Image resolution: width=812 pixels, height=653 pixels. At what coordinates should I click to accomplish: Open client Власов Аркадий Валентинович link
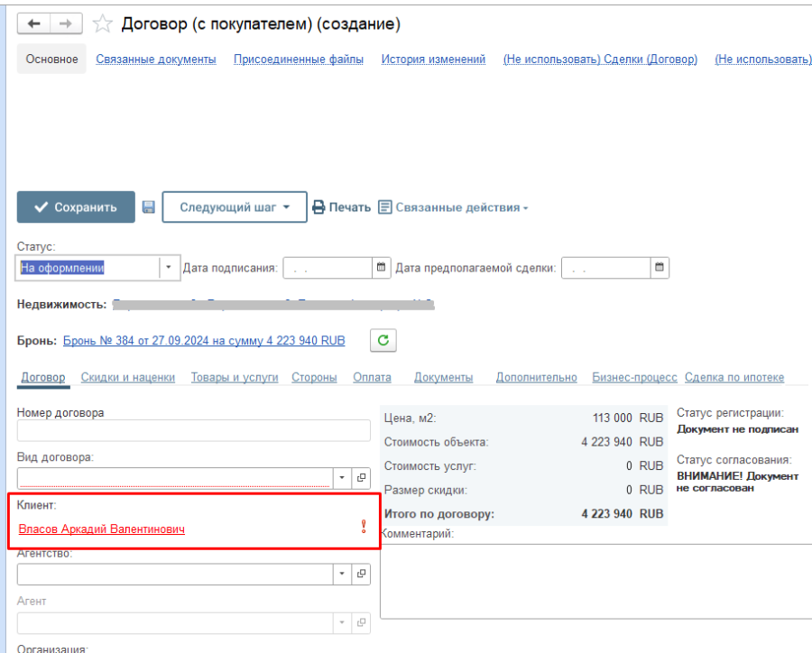pos(102,529)
